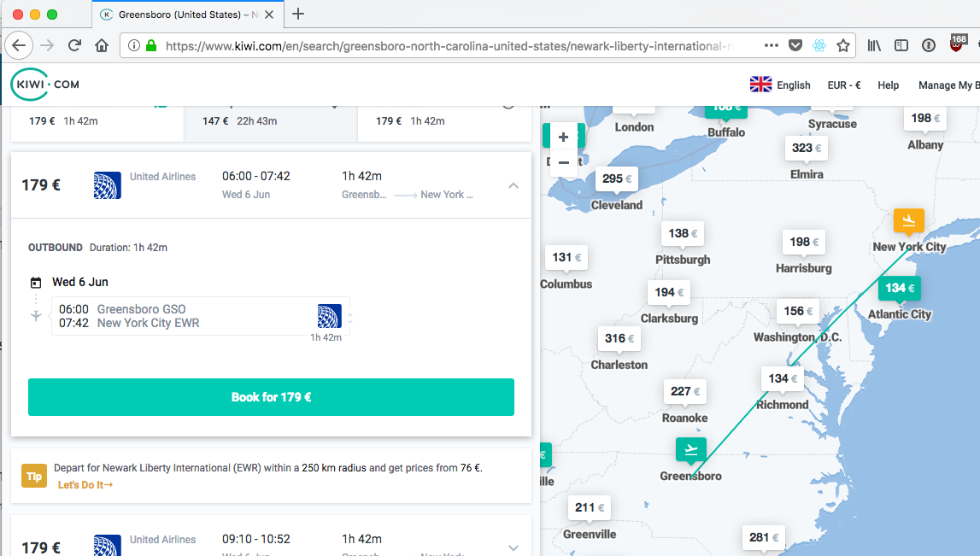Click the Kiwi.com logo
Viewport: 980px width, 556px height.
pos(45,85)
